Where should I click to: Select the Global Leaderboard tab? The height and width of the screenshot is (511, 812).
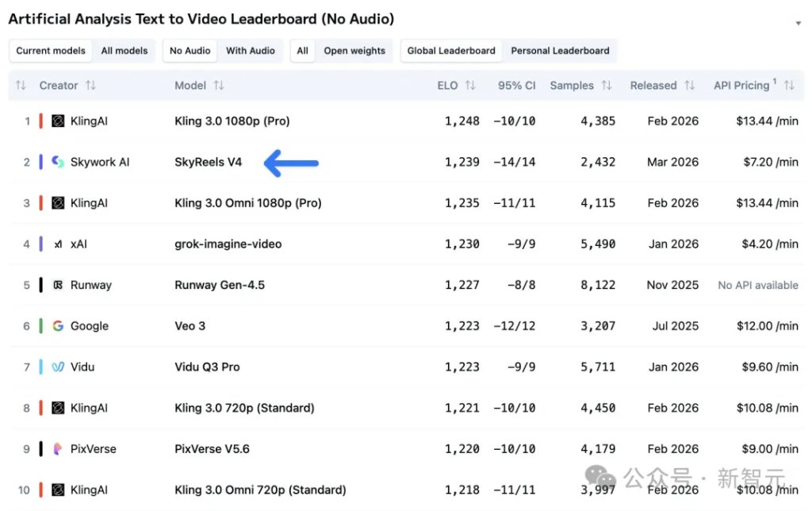tap(451, 51)
